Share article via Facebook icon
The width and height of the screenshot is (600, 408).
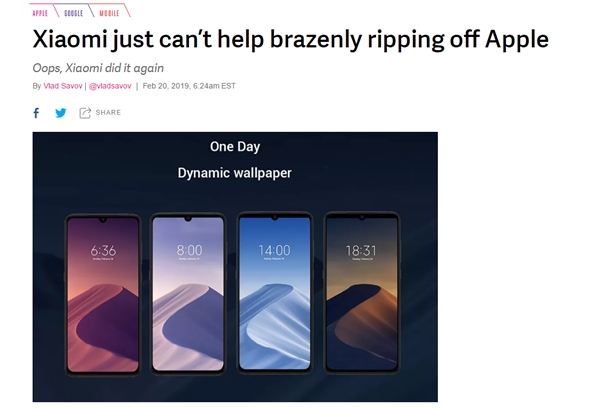[36, 113]
